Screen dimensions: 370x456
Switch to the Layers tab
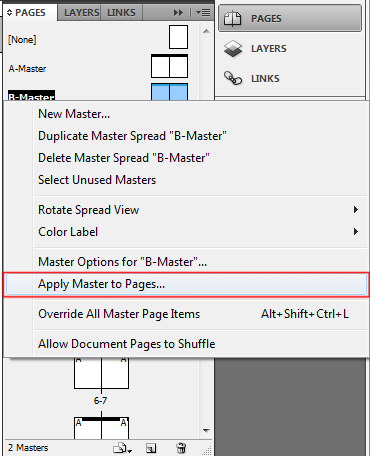coord(81,13)
